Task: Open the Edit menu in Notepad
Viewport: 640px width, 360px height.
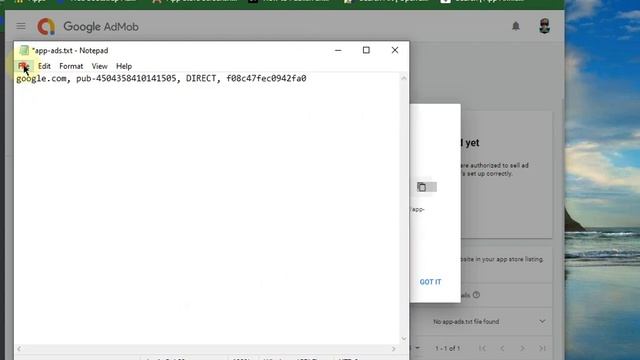Action: pos(44,66)
